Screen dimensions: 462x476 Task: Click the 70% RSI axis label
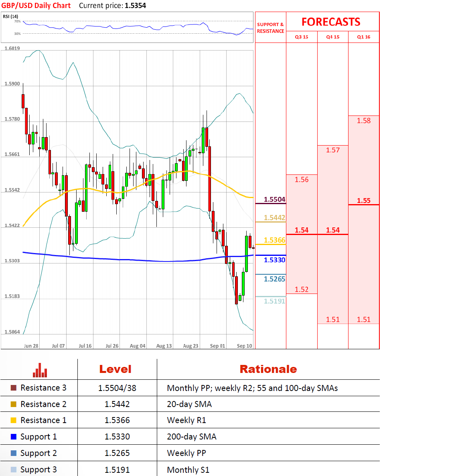tap(18, 21)
